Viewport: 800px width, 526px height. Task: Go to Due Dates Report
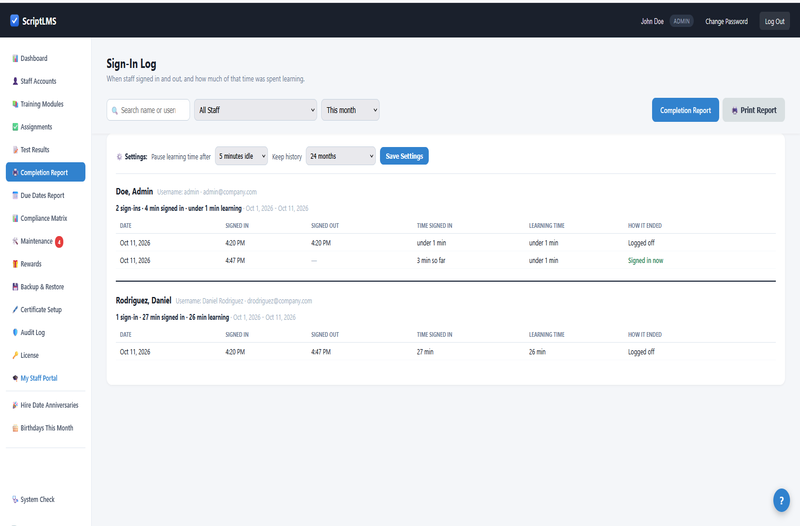click(45, 195)
